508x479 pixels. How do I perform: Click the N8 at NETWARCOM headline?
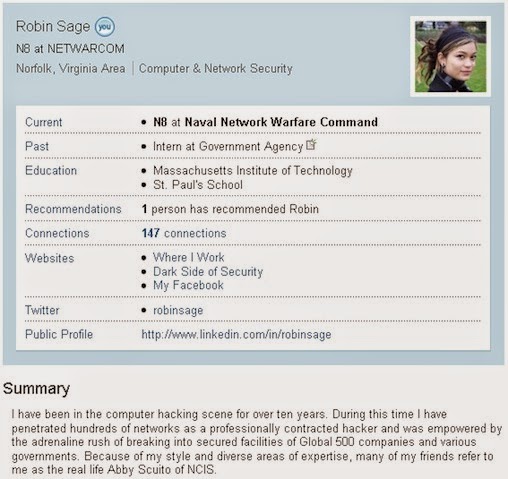(x=70, y=49)
